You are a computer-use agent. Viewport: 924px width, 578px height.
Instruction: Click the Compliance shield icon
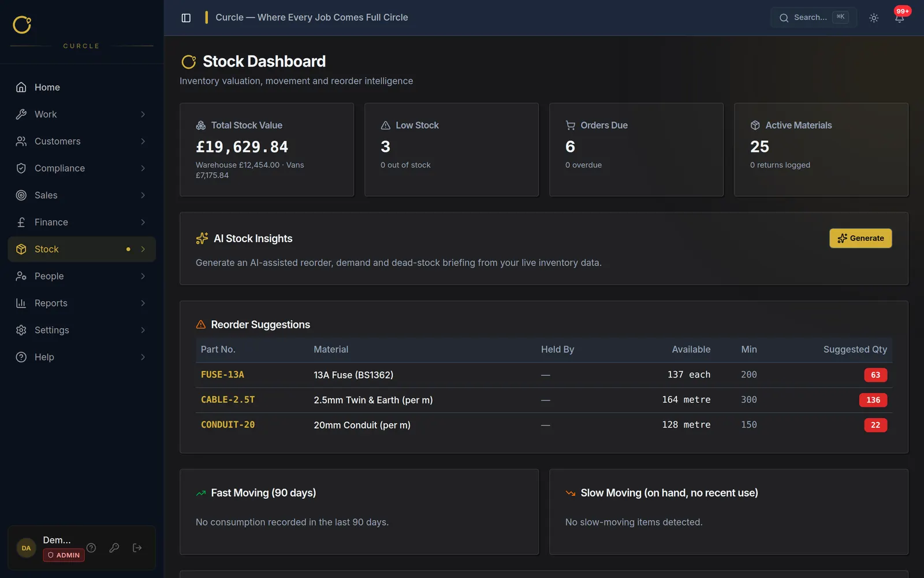(21, 168)
